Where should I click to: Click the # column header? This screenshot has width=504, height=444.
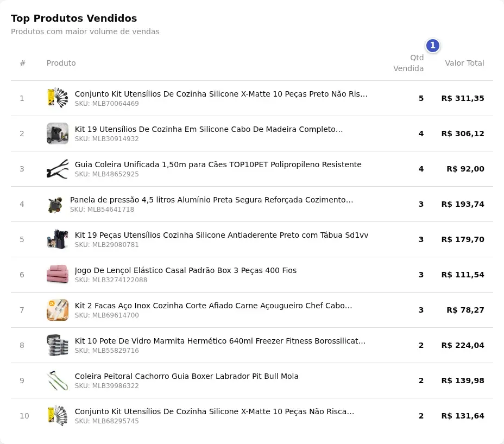[x=22, y=63]
